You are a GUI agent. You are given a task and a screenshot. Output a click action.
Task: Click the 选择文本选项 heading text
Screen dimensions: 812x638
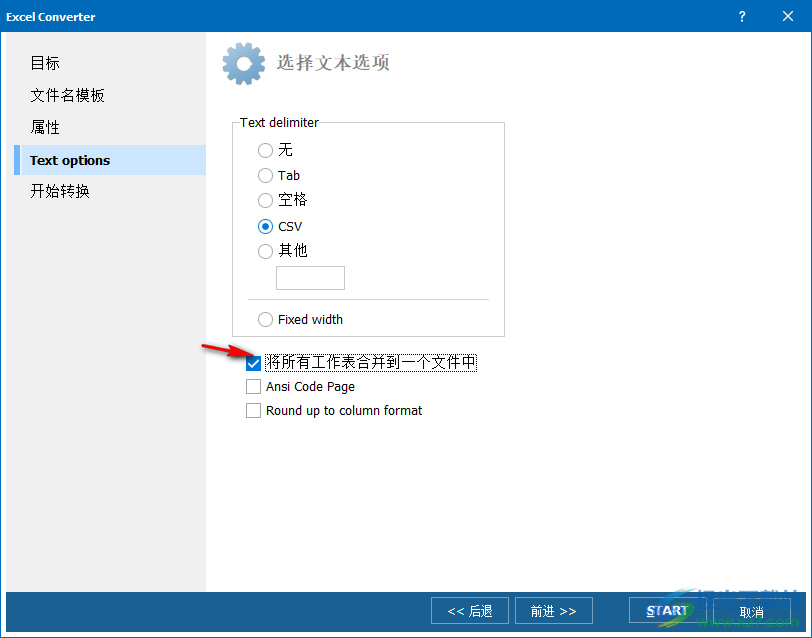(333, 63)
